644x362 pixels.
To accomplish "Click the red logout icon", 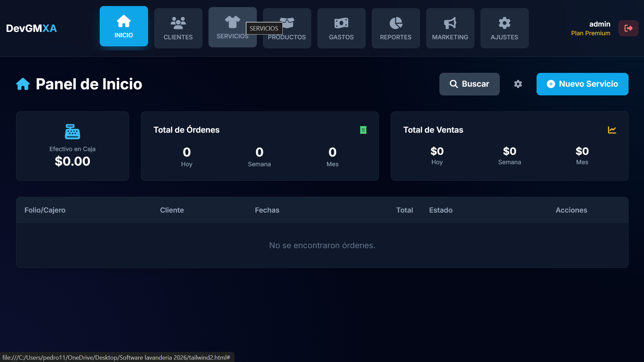I will pos(628,28).
